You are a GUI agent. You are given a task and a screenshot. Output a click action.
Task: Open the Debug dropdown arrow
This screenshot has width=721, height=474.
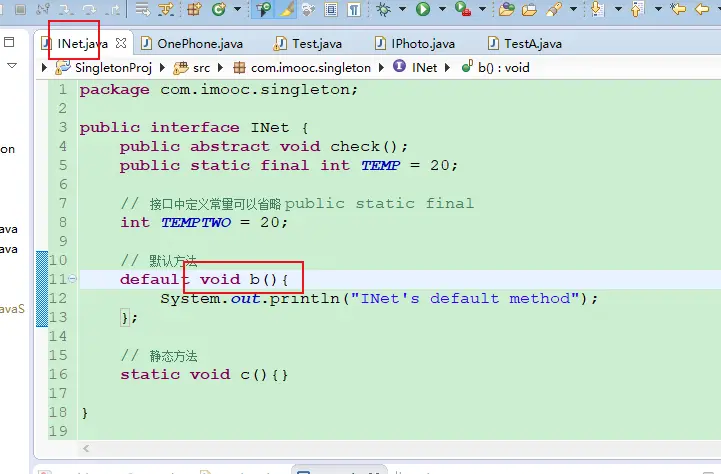click(x=402, y=9)
